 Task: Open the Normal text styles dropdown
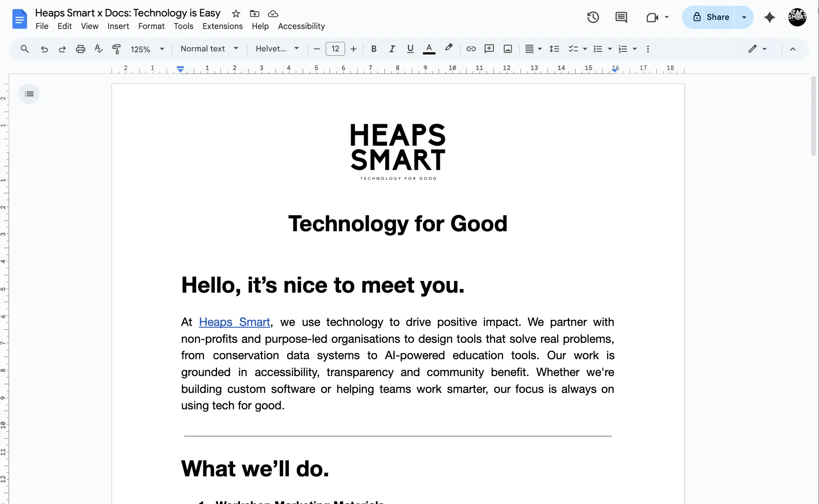(x=209, y=49)
